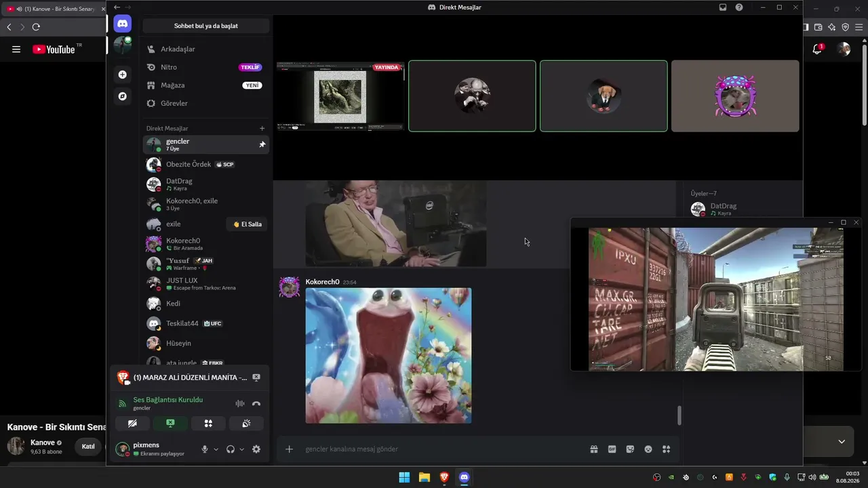Open YouTube notifications bell
This screenshot has width=868, height=488.
tap(817, 49)
